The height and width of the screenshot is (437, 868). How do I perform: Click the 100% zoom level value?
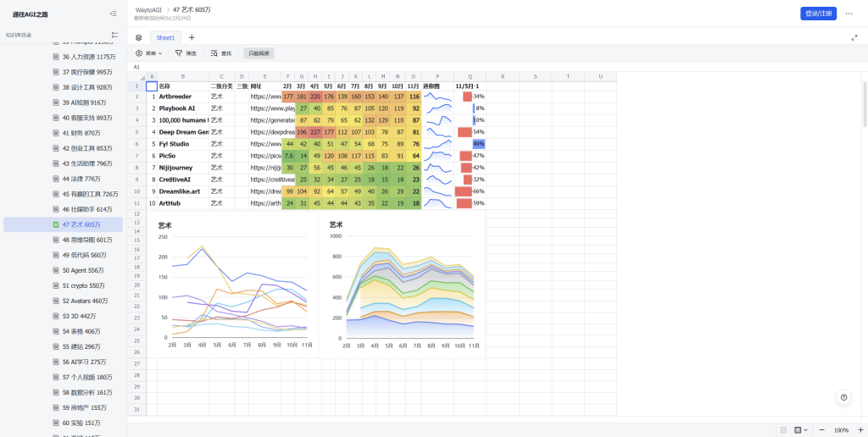point(841,430)
